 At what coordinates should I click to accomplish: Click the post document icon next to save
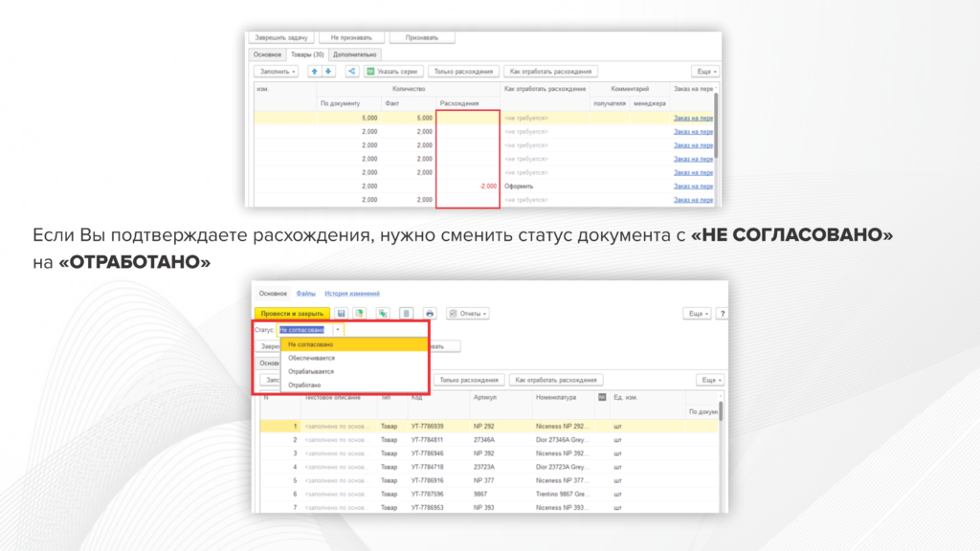point(360,314)
